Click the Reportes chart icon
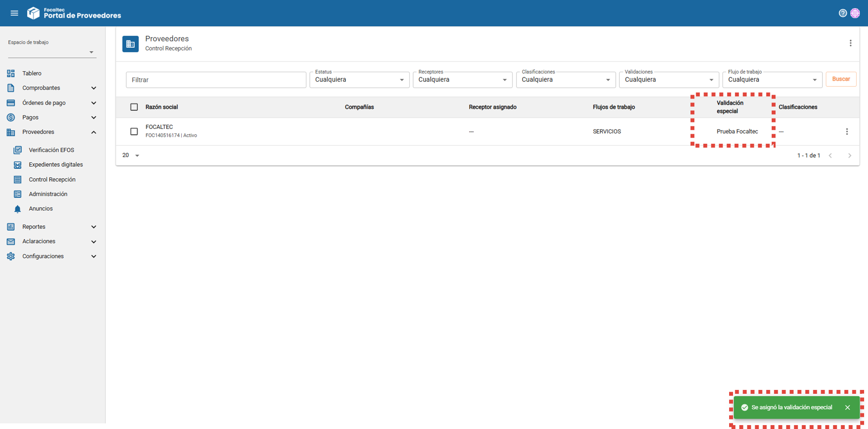 11,227
